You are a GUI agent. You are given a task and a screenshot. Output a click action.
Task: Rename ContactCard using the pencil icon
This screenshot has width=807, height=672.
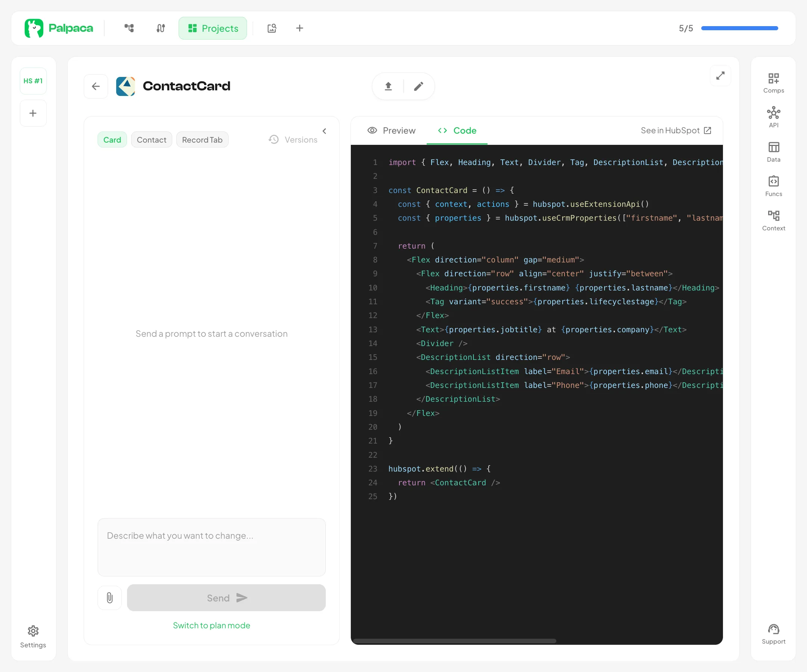(418, 86)
